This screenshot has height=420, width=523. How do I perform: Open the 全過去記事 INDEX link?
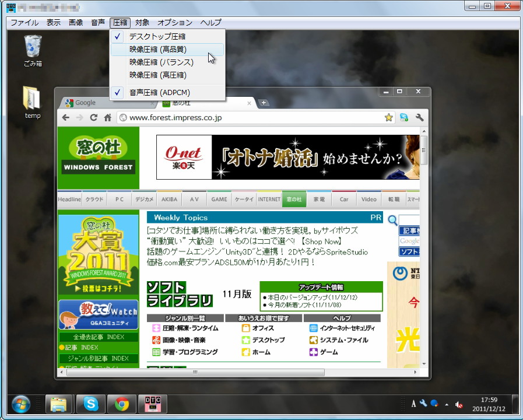click(x=99, y=337)
